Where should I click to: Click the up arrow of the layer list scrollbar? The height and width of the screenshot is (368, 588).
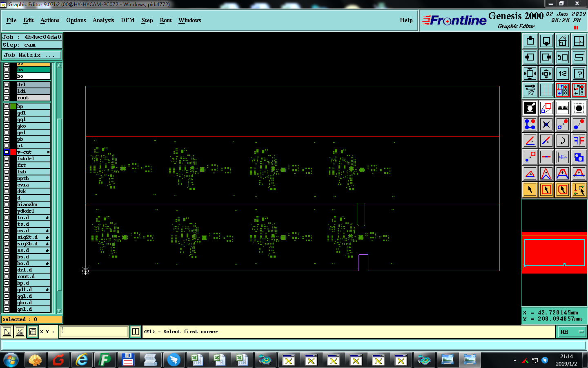point(59,65)
